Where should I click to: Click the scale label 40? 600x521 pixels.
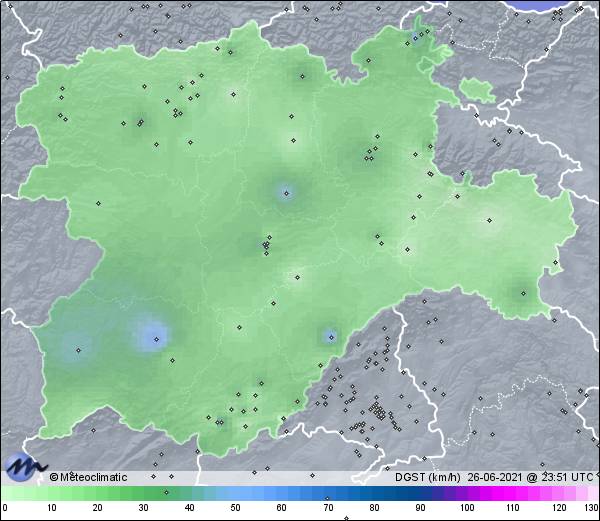(190, 508)
